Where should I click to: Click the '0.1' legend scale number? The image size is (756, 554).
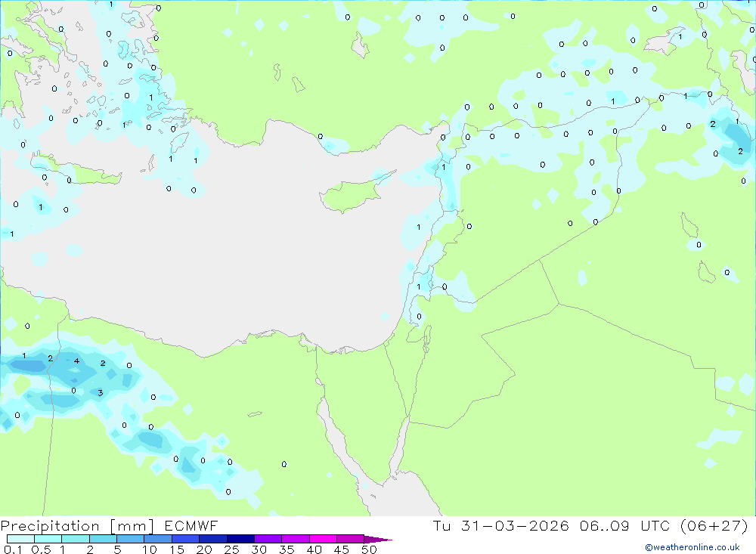[x=13, y=549]
